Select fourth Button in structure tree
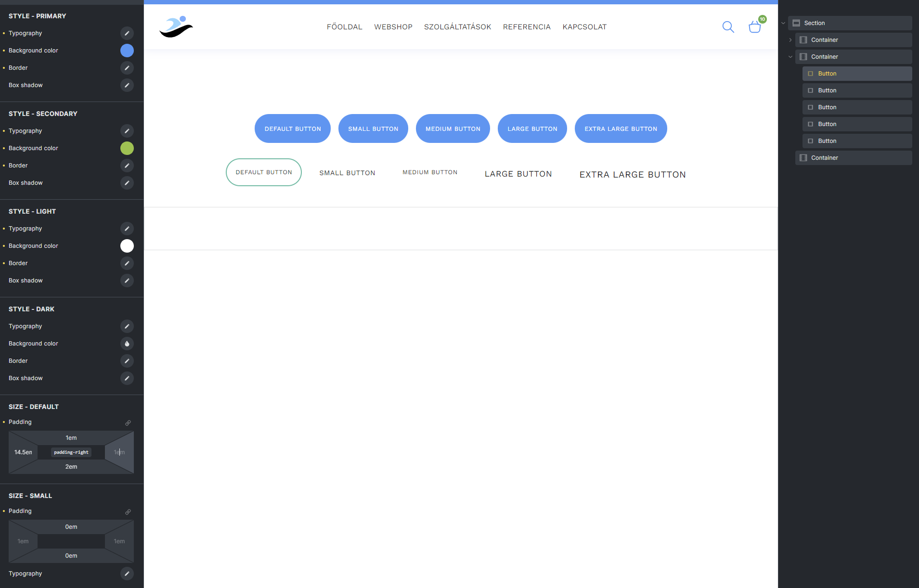The image size is (919, 588). 857,124
